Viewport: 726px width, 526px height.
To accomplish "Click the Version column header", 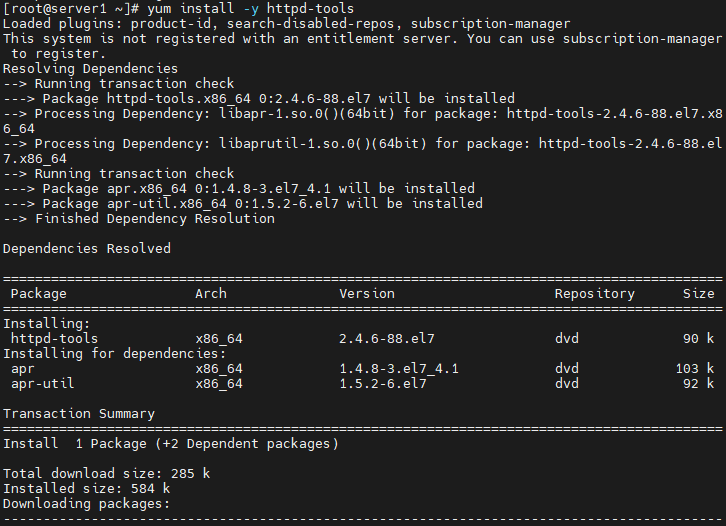I will (367, 294).
